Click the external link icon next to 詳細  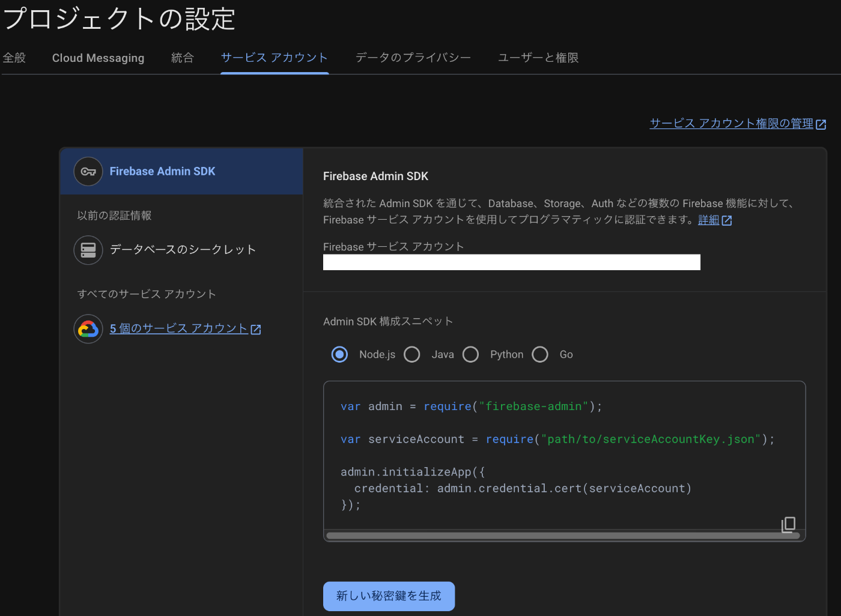(727, 220)
